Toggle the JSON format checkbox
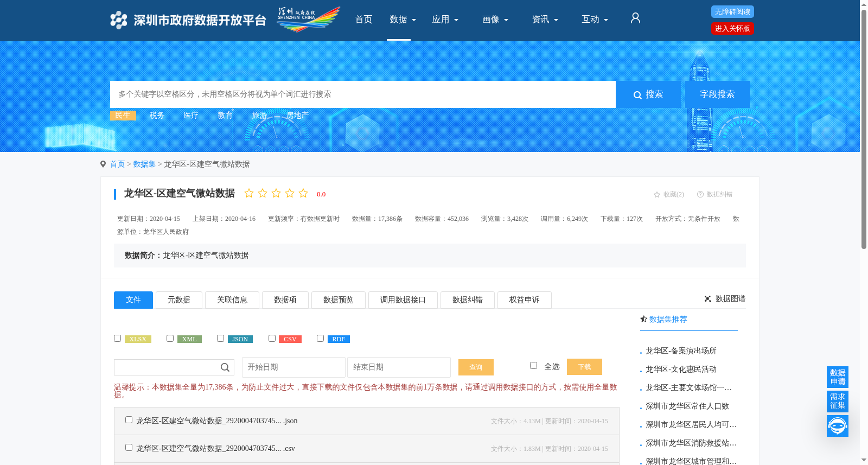Viewport: 868px width, 465px height. [x=220, y=338]
